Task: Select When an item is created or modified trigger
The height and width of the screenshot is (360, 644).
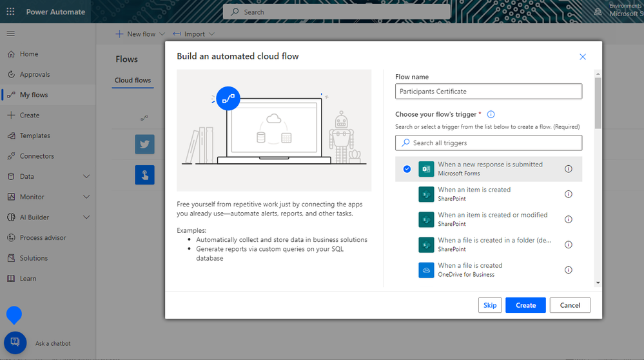Action: point(489,219)
